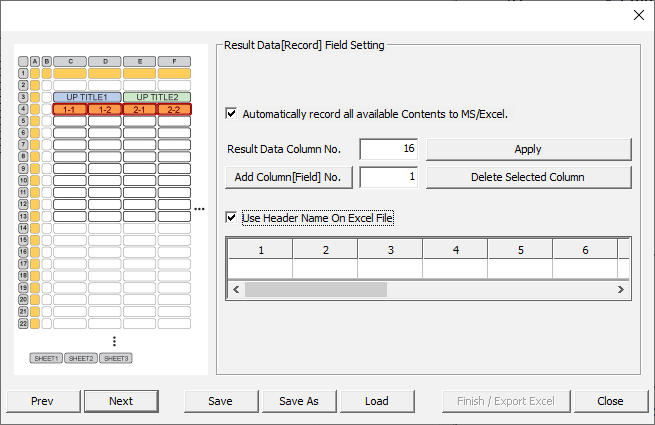Image resolution: width=655 pixels, height=425 pixels.
Task: Click the Result Data Column No. field
Action: (x=388, y=149)
